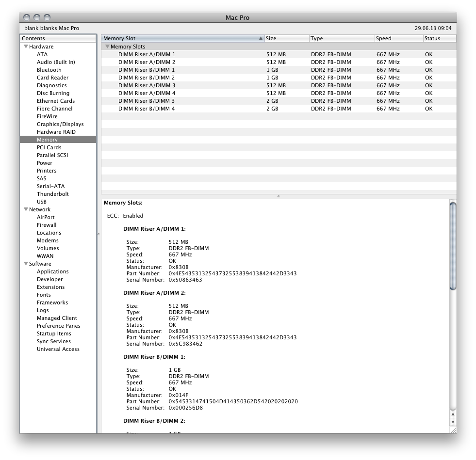Sort by Speed column header
This screenshot has width=476, height=460.
(x=399, y=38)
